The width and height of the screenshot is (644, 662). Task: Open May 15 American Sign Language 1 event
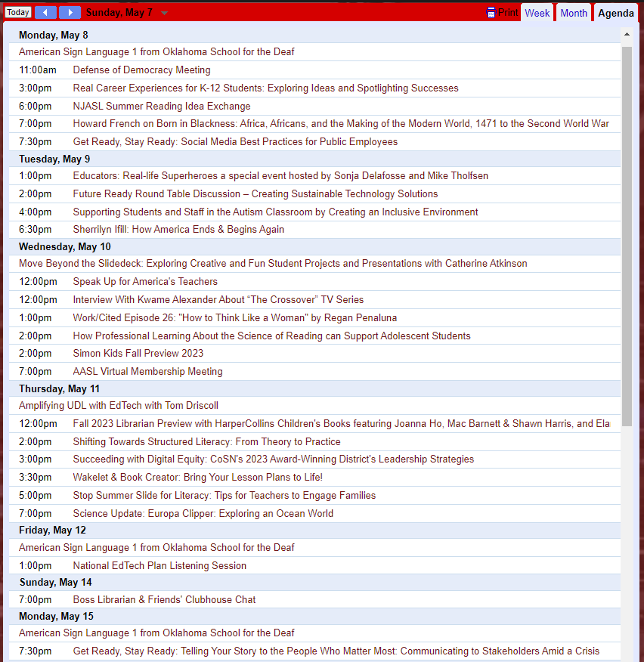(156, 633)
